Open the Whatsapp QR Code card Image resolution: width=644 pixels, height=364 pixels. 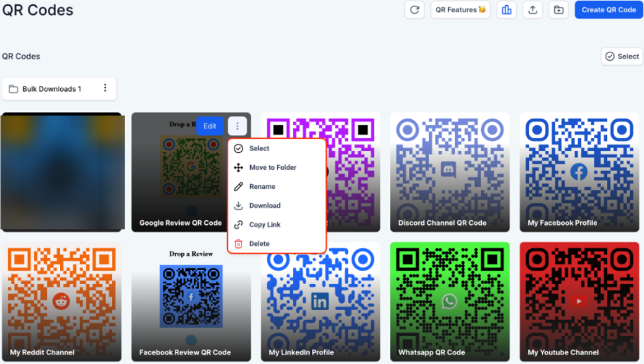pyautogui.click(x=450, y=302)
